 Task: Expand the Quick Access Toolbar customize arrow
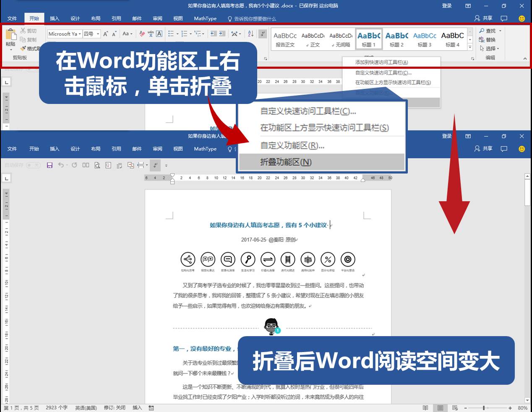tap(166, 165)
